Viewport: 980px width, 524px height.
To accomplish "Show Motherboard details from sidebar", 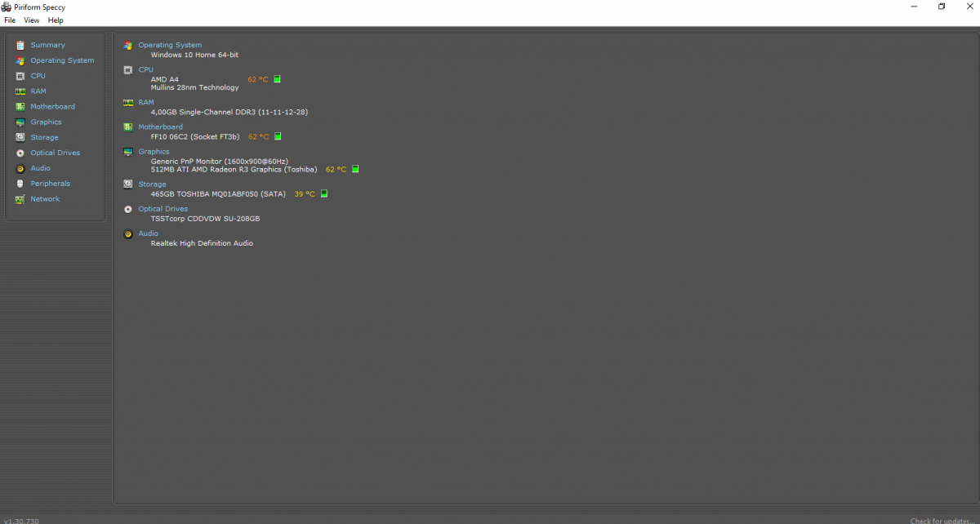I will point(52,107).
